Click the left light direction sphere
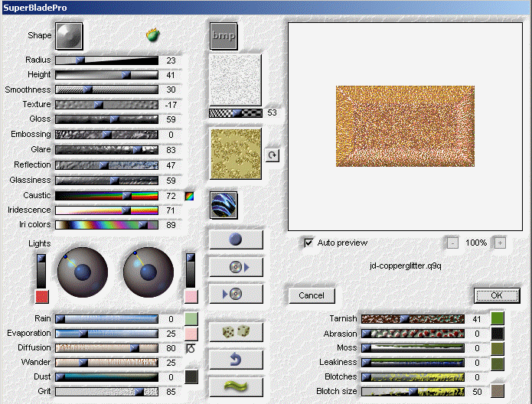This screenshot has height=404, width=532. 83,272
